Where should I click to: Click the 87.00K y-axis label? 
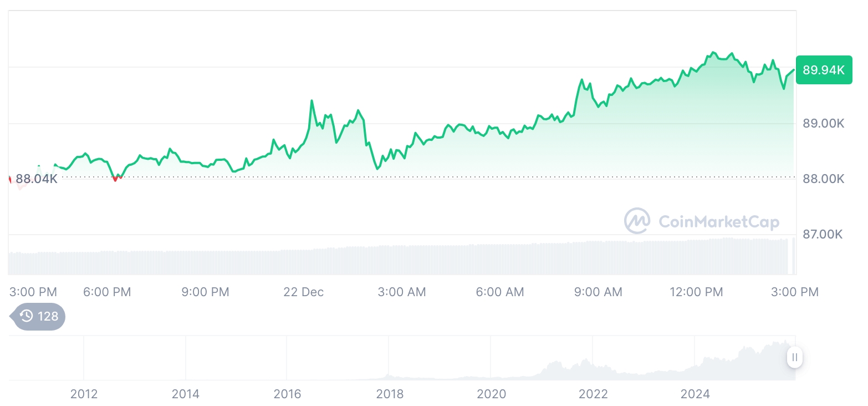[x=823, y=235]
